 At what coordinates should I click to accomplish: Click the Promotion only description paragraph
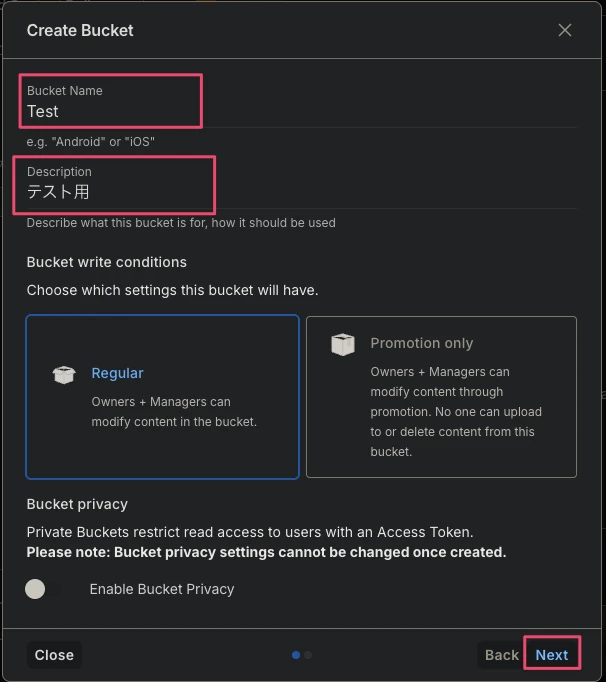coord(456,411)
